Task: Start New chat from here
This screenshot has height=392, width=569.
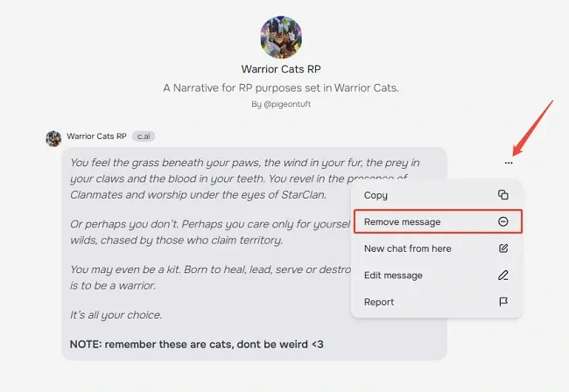Action: click(408, 248)
